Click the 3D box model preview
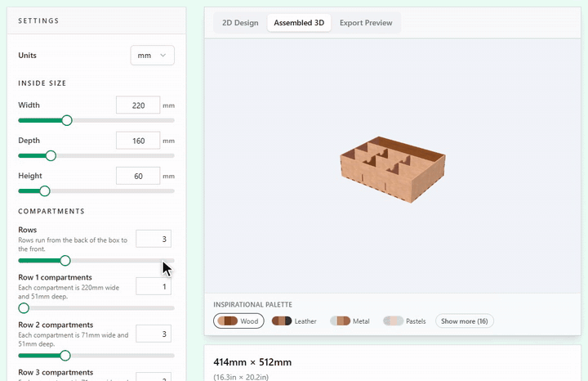Viewport: 588px width, 381px height. pyautogui.click(x=393, y=169)
